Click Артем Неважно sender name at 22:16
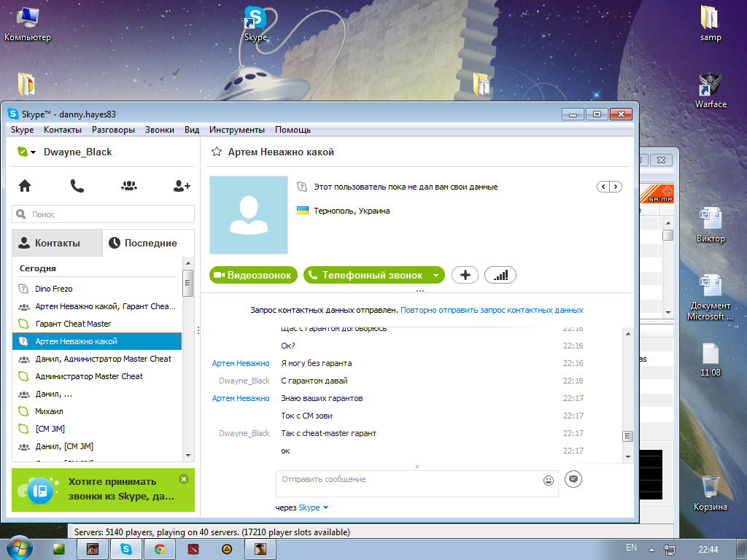Viewport: 747px width, 560px height. click(241, 363)
